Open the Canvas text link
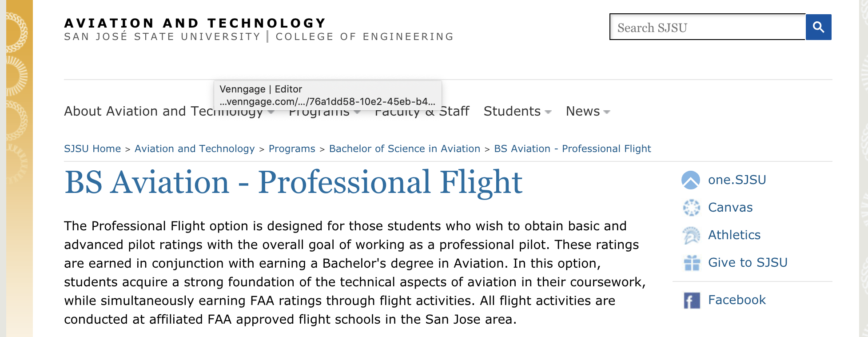The image size is (868, 337). tap(730, 208)
